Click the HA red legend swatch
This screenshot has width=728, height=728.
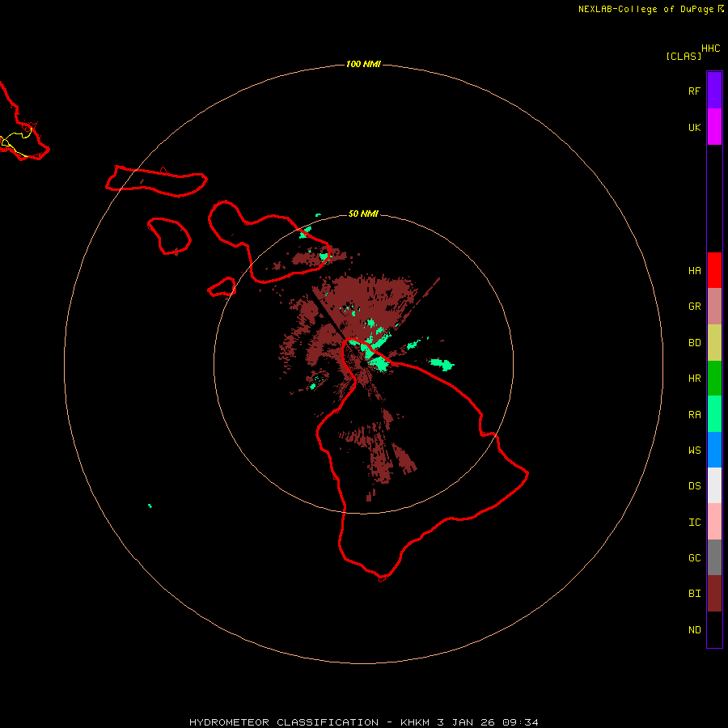point(714,270)
